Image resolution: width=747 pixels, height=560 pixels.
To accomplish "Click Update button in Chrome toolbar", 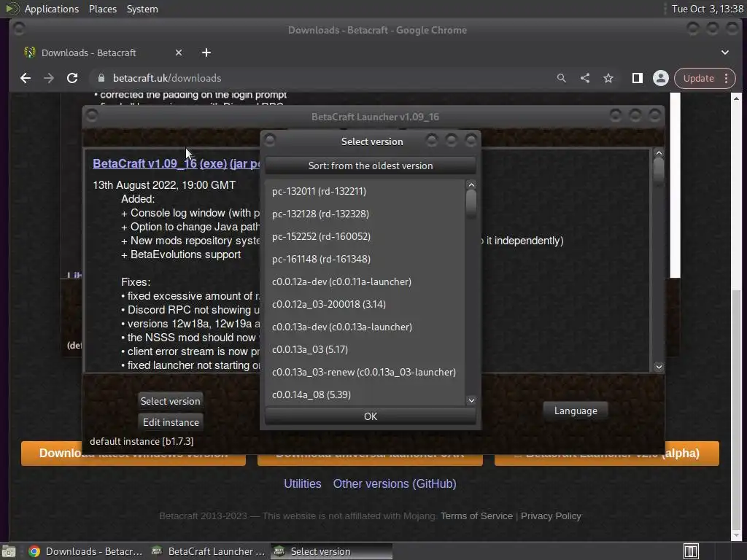I will pos(698,78).
